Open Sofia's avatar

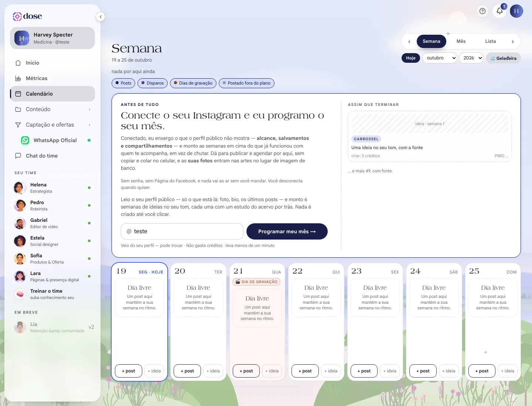tap(20, 258)
